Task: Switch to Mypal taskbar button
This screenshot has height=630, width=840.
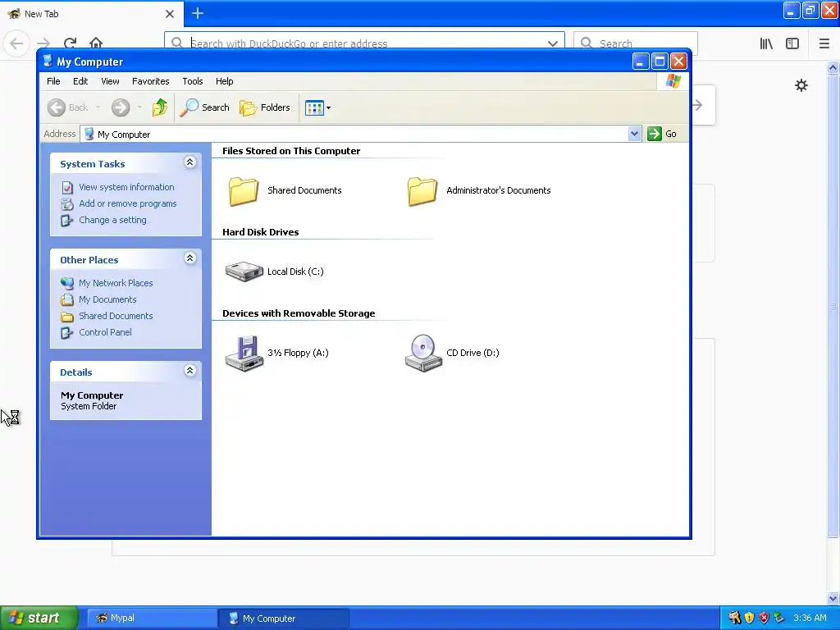Action: (x=152, y=619)
